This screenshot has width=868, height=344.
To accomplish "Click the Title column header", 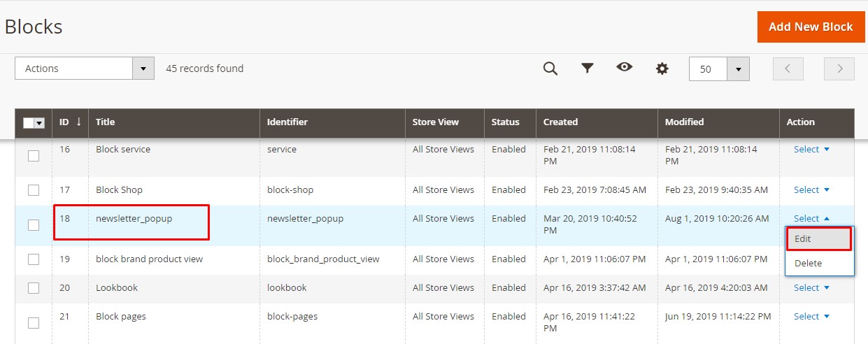I will pos(105,122).
